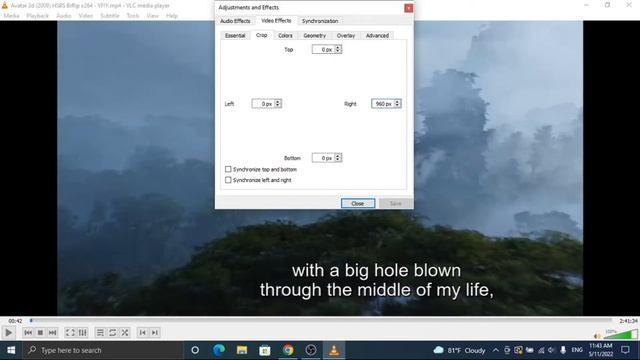Image resolution: width=640 pixels, height=360 pixels.
Task: Open the Overlay sub-tab
Action: [346, 36]
